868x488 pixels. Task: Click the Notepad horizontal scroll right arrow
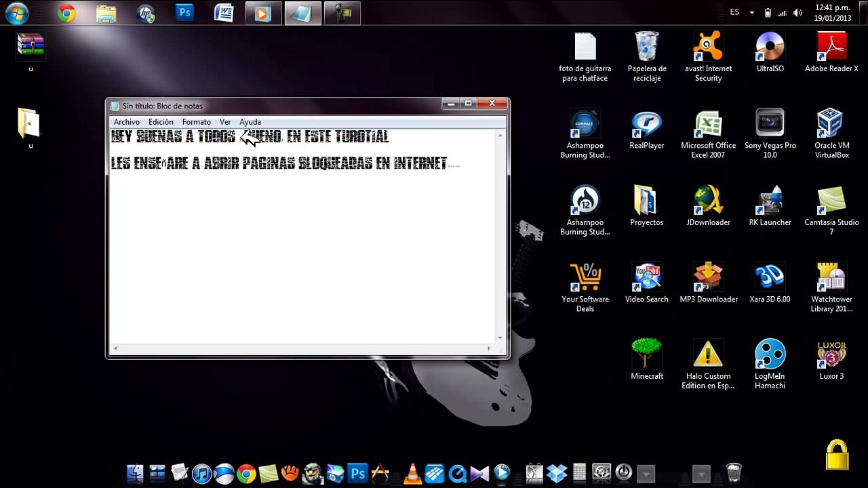coord(489,348)
